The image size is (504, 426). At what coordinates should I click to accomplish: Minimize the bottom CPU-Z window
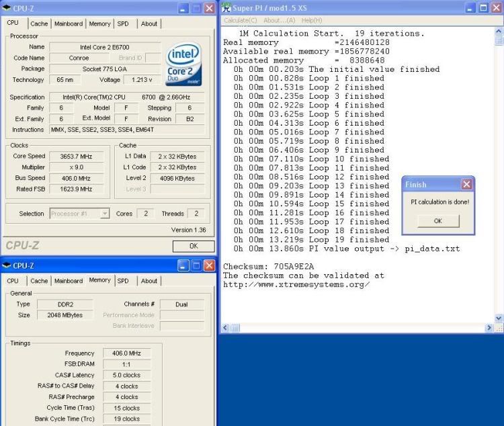tap(183, 265)
